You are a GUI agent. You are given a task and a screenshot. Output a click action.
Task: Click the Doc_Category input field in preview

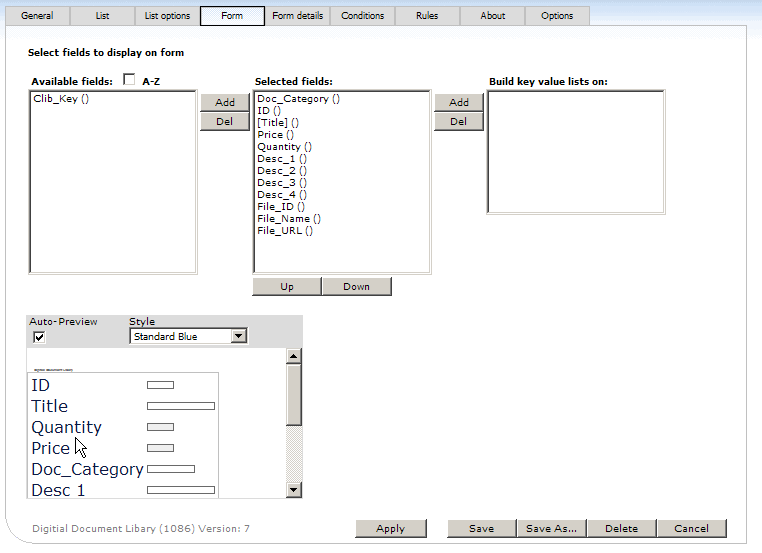(x=171, y=469)
